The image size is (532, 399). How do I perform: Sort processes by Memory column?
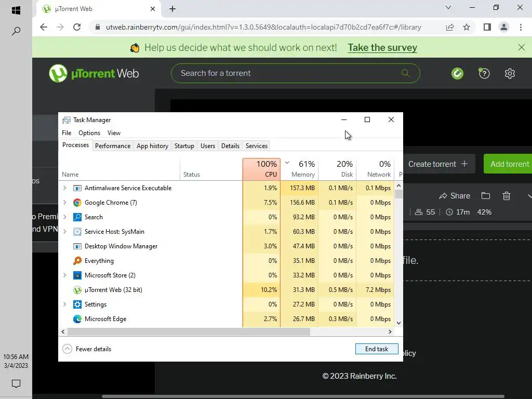coord(300,169)
